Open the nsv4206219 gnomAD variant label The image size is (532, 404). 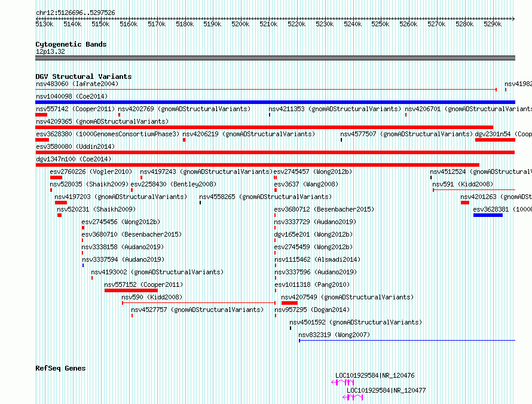pyautogui.click(x=249, y=134)
